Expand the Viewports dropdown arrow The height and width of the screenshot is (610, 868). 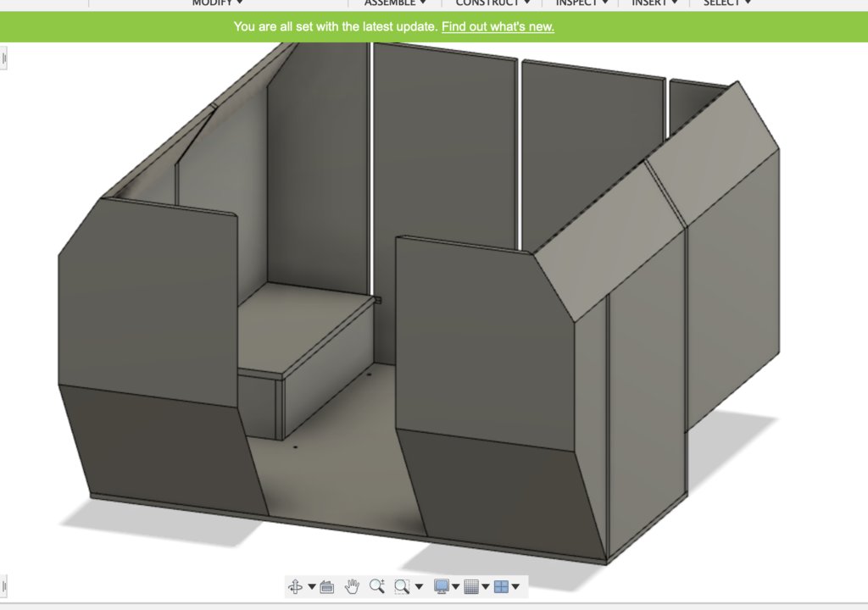click(515, 587)
